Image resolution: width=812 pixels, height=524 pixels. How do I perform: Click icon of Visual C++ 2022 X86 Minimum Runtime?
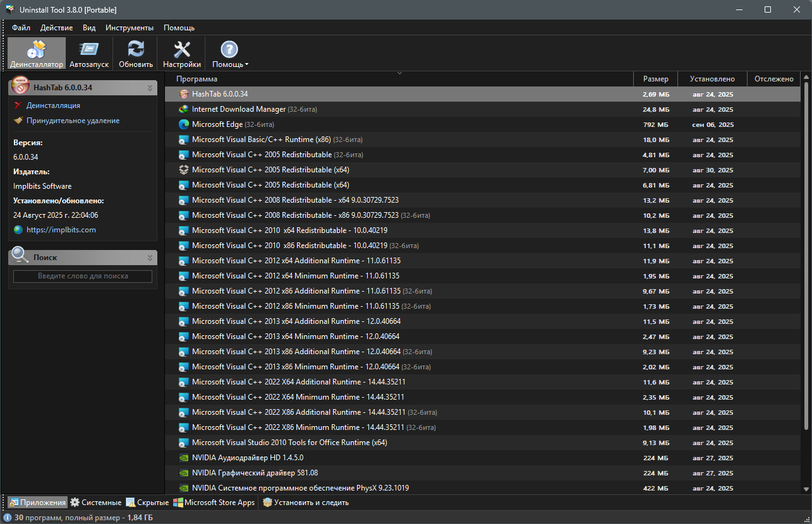point(184,427)
